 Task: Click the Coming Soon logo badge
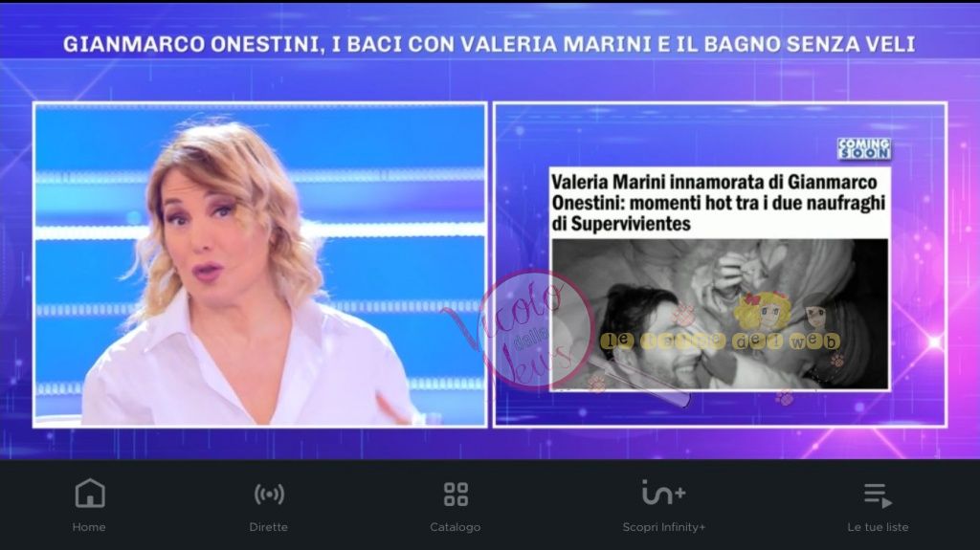tap(864, 149)
